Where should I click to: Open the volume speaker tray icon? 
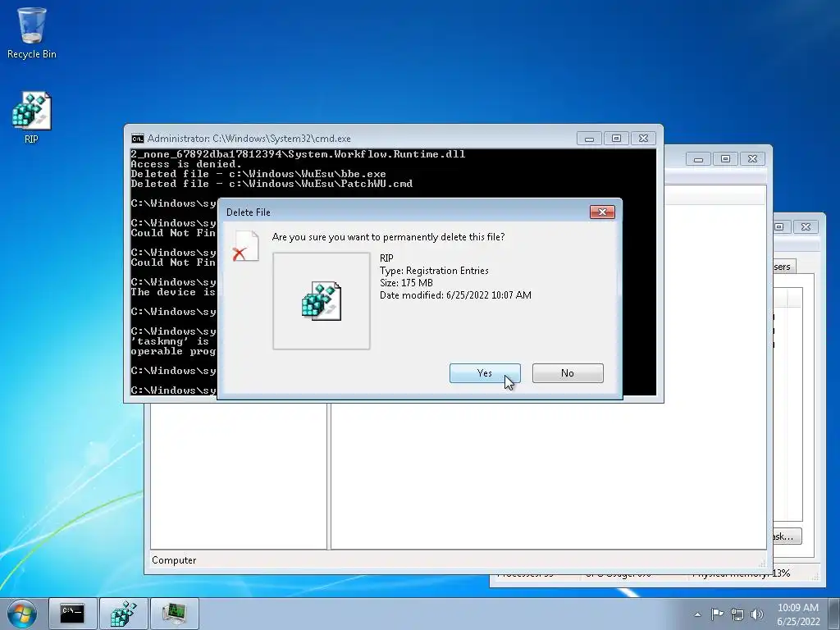click(757, 614)
